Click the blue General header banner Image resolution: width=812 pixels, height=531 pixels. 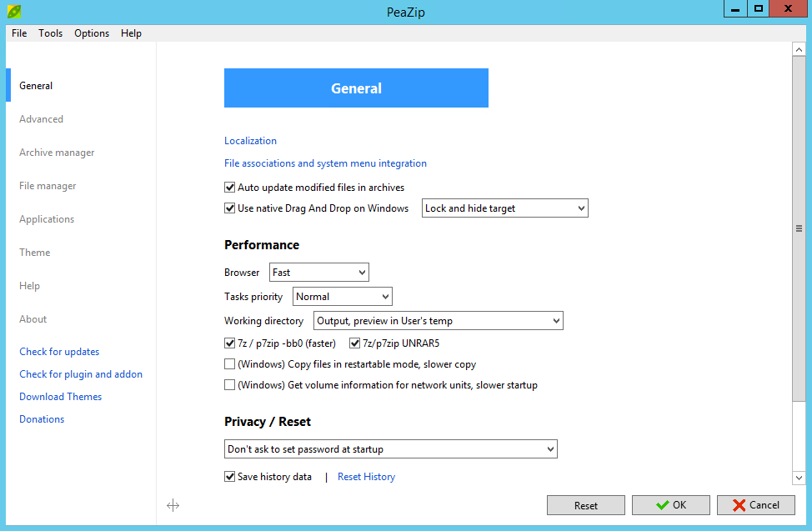point(356,88)
